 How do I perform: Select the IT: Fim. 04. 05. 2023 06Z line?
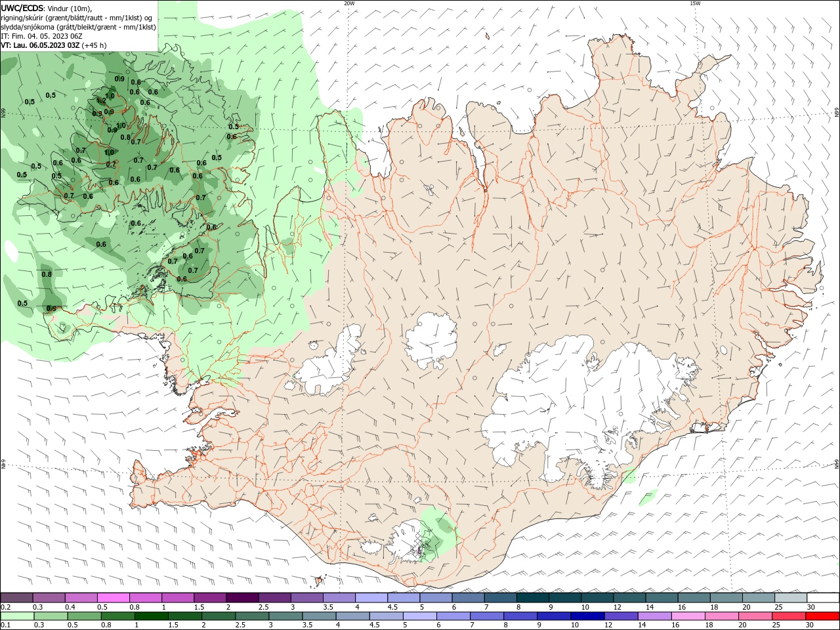tap(41, 36)
